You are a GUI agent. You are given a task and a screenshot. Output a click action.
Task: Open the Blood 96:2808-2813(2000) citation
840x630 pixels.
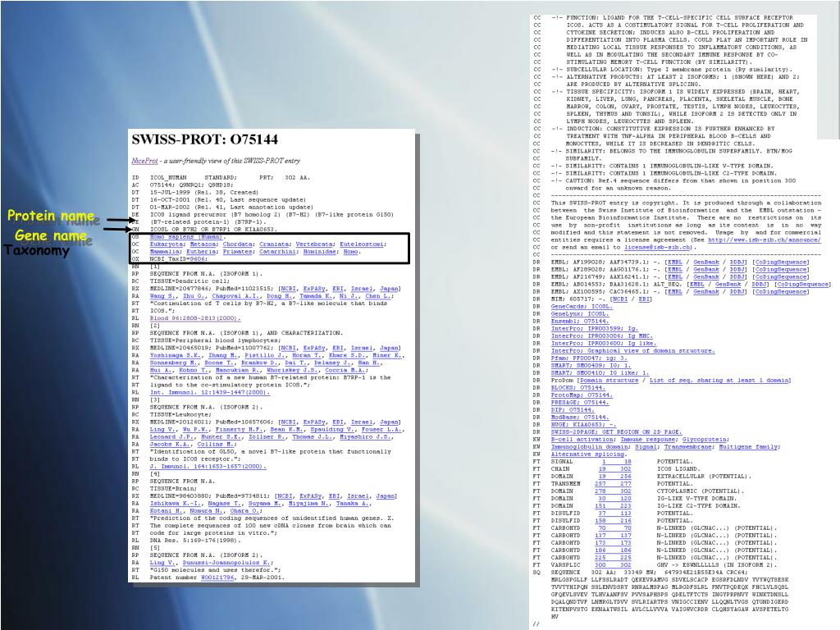point(195,318)
